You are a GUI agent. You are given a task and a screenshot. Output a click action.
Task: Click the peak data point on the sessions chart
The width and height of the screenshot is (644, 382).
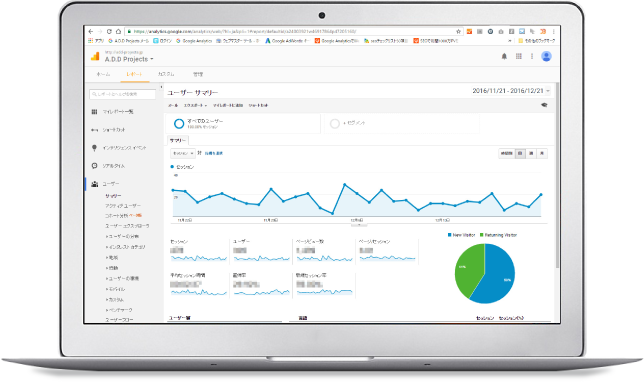tap(345, 184)
